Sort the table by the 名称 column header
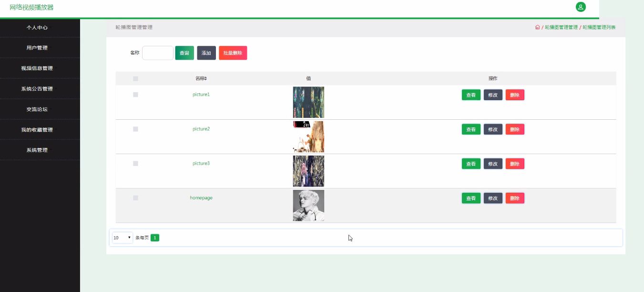 click(201, 78)
